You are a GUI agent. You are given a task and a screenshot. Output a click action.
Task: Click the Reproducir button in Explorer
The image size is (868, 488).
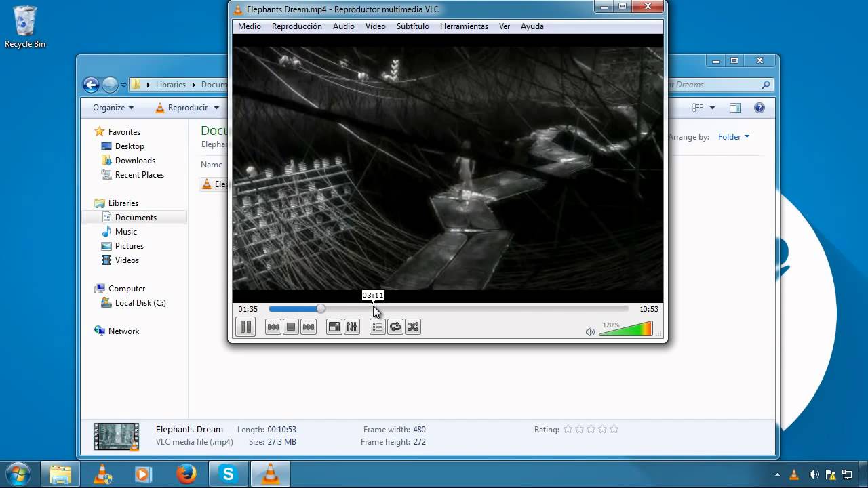coord(182,108)
